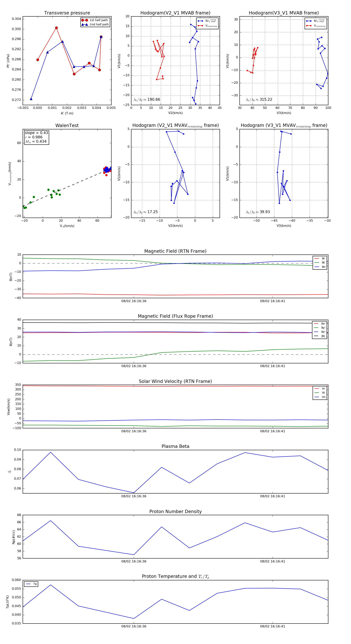Click the 08/02 16:16:36 tick under Plasma Beta

click(134, 496)
